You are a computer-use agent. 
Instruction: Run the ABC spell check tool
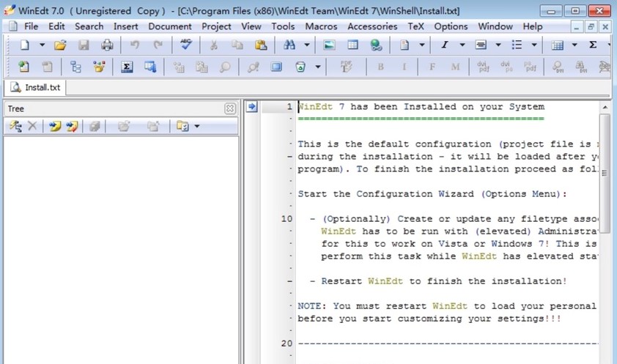pyautogui.click(x=185, y=45)
